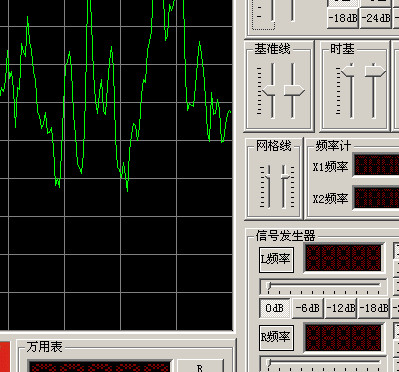Toggle the L频率 button in 信号发生器
The width and height of the screenshot is (399, 372).
pyautogui.click(x=276, y=260)
